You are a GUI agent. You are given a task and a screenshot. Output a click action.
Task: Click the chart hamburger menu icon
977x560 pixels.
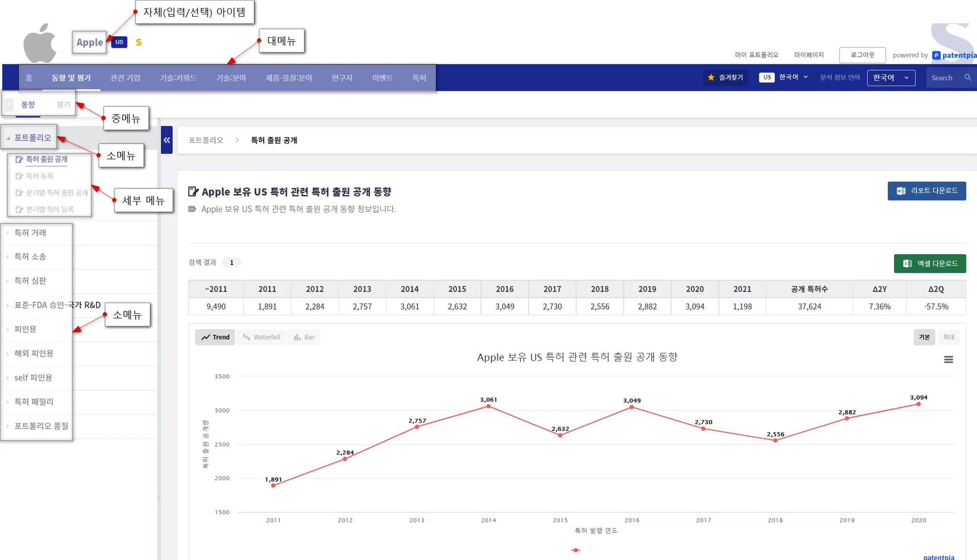point(948,360)
